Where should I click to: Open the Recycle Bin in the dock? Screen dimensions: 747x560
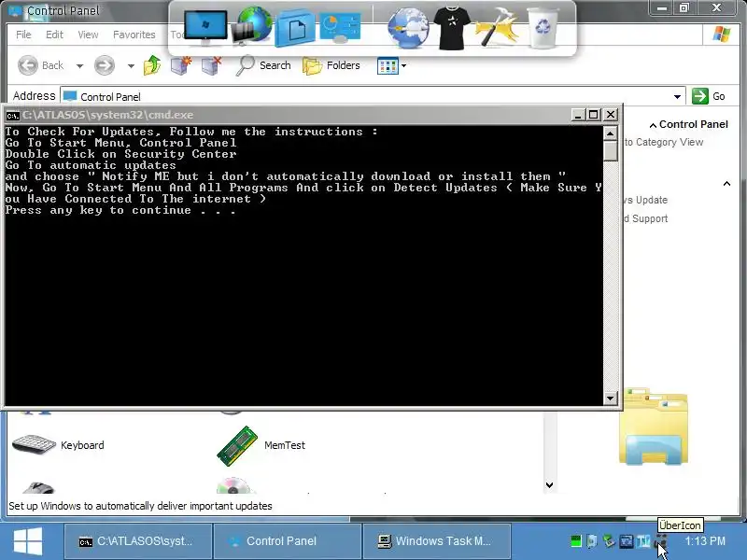point(543,28)
